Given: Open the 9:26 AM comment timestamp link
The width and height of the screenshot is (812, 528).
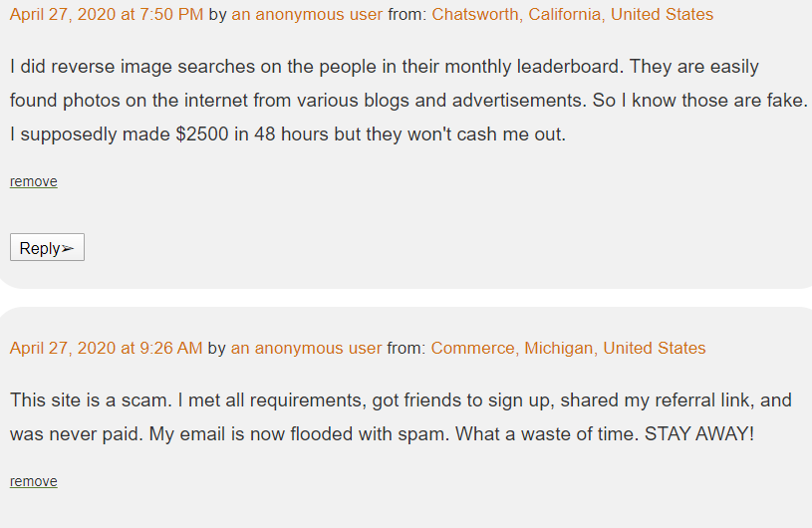Looking at the screenshot, I should click(107, 348).
